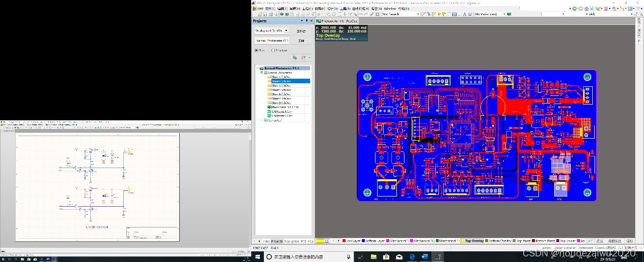Open the Files panel tab
The image size is (644, 262).
(x=266, y=241)
